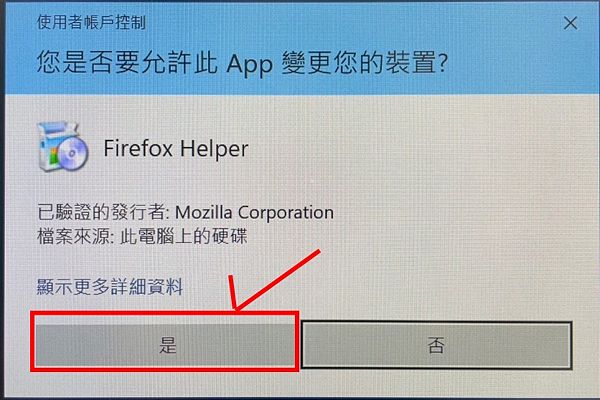Click the 此電腦上的硬碟 file origin text
Image resolution: width=600 pixels, height=400 pixels.
coord(184,236)
